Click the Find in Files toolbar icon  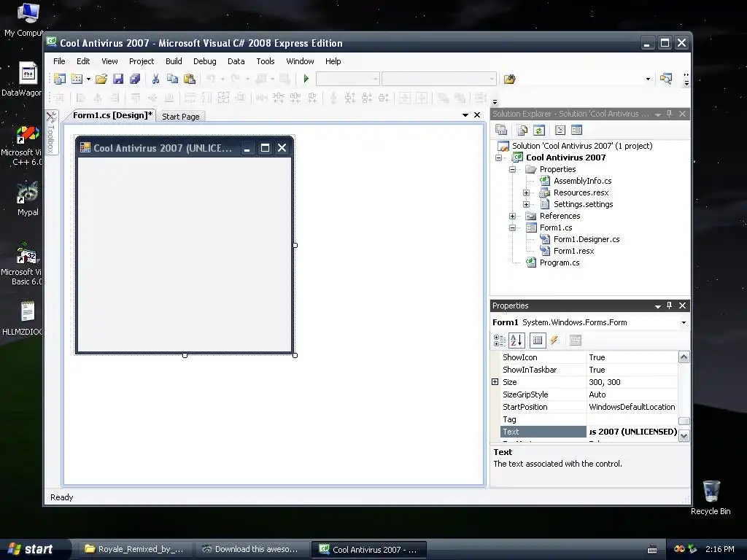509,79
